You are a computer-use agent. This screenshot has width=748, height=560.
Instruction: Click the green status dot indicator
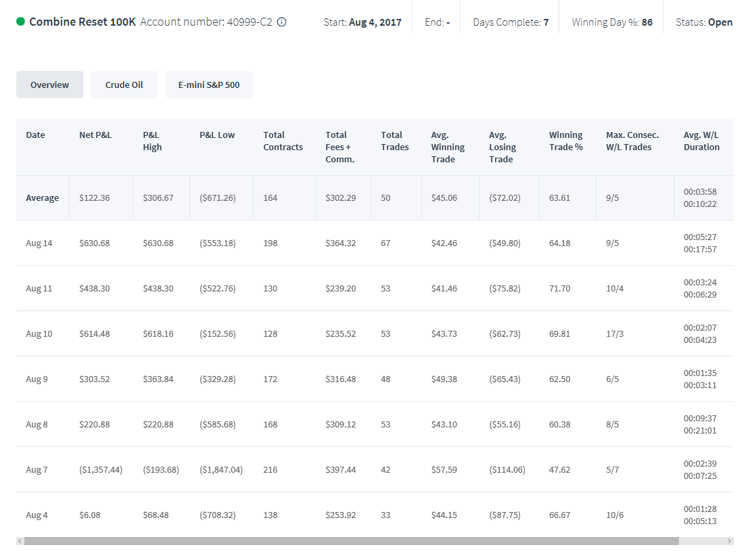click(x=20, y=22)
